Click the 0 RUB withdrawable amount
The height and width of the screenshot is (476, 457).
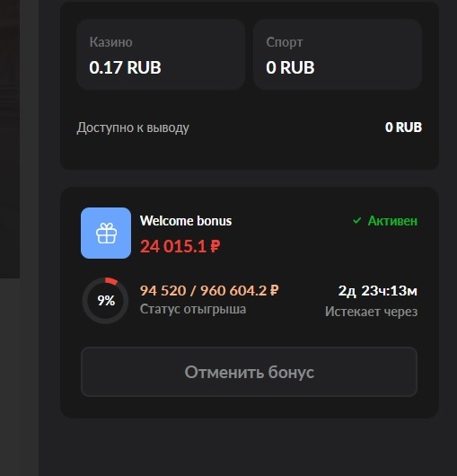[403, 128]
